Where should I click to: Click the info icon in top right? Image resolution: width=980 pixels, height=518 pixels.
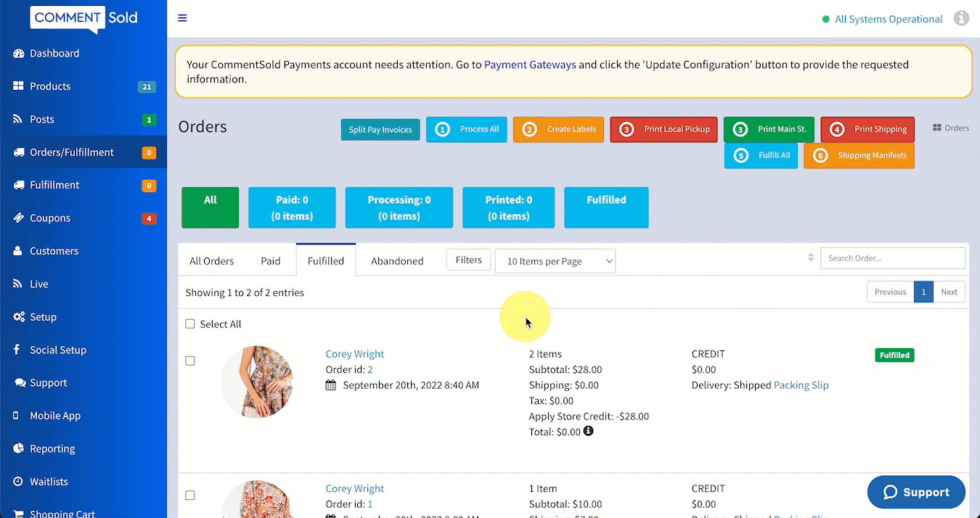961,18
